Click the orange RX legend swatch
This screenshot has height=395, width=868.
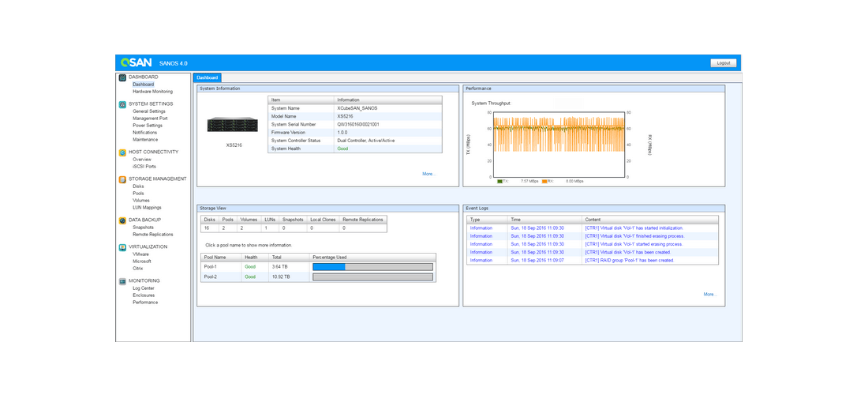coord(544,181)
